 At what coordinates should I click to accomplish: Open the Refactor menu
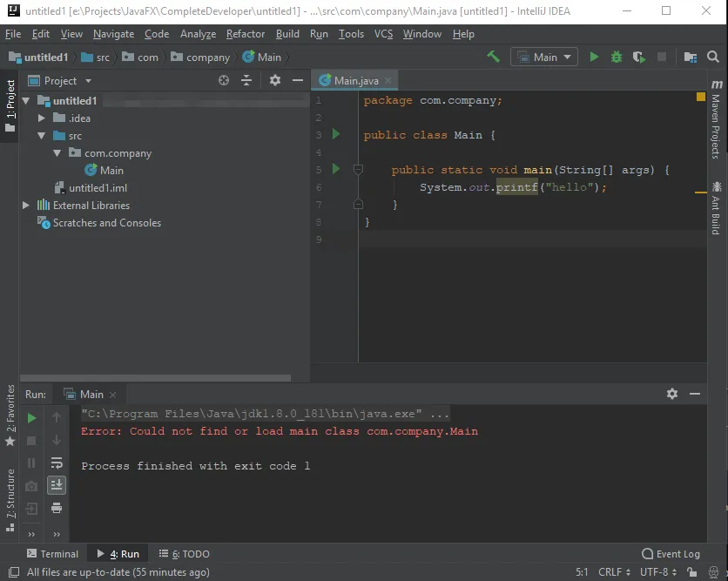(245, 34)
